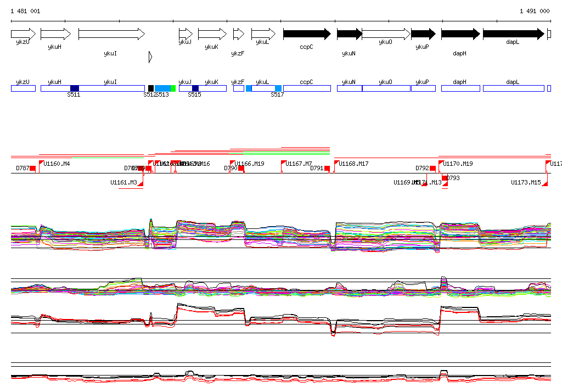
Task: Click the D792 red downshift marker
Action: coord(432,168)
